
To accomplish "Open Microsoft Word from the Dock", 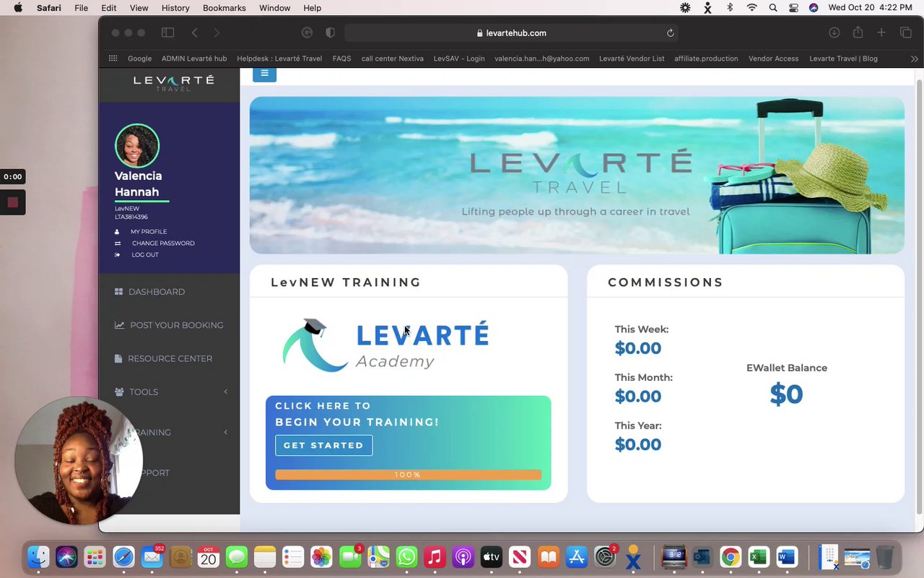I will [x=786, y=557].
